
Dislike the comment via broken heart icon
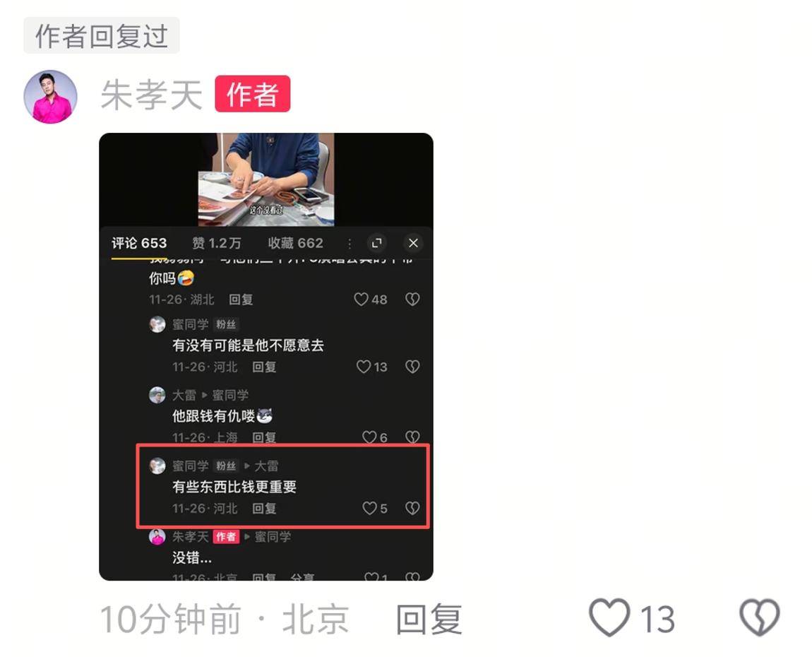pos(759,617)
